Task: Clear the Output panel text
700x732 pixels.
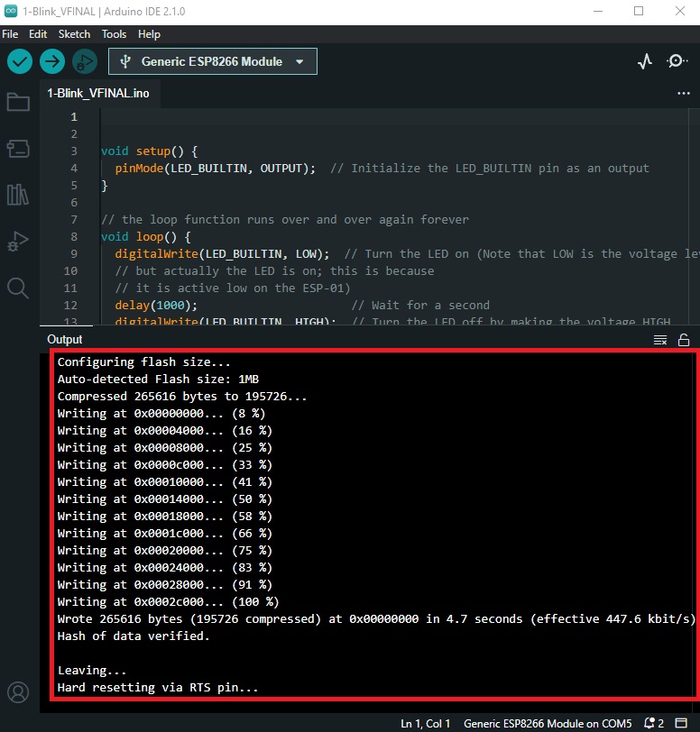Action: [660, 340]
